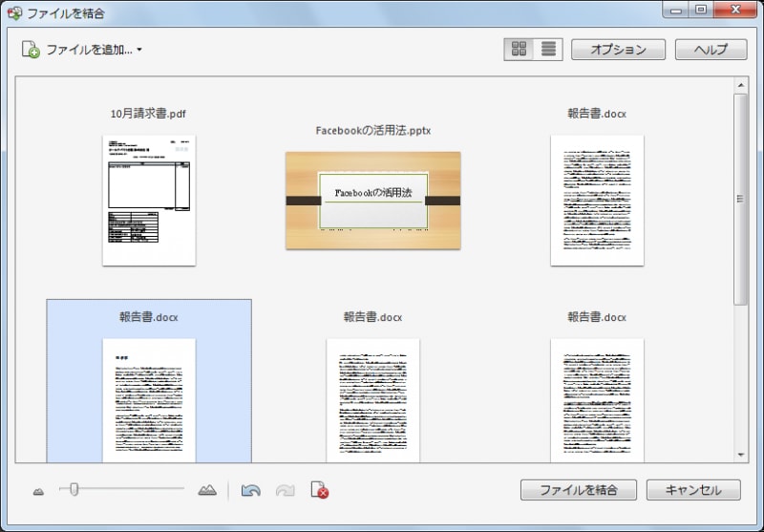Click the undo arrow icon
Image resolution: width=764 pixels, height=532 pixels.
250,490
